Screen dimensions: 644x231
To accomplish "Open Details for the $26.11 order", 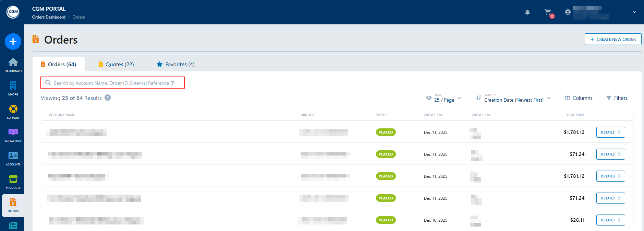I will pos(610,220).
